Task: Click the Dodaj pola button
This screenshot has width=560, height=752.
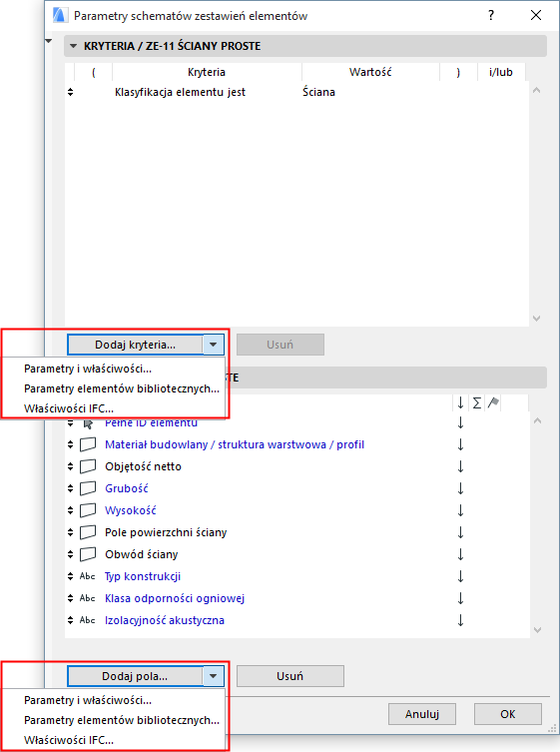Action: (135, 676)
